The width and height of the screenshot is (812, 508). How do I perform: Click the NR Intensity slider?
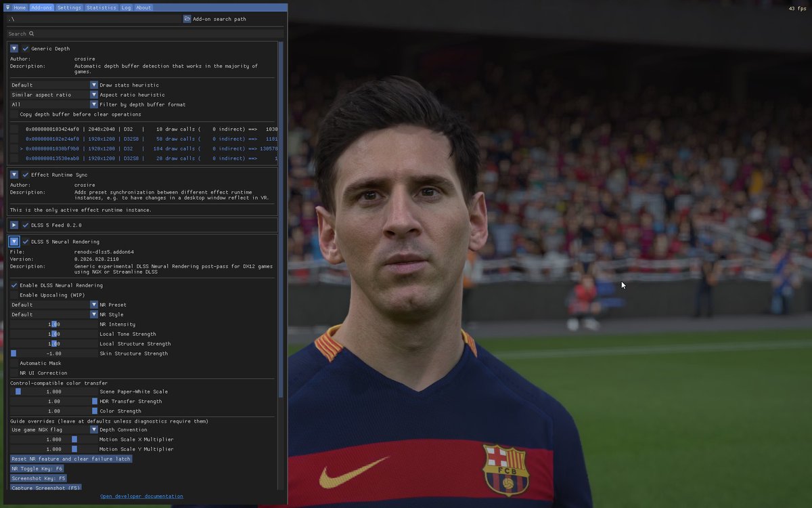pyautogui.click(x=54, y=324)
